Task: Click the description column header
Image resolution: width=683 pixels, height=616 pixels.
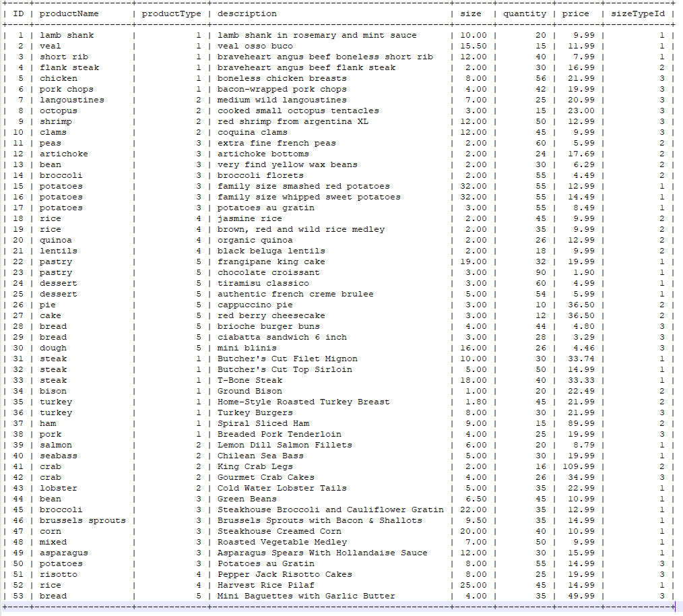Action: (x=247, y=13)
